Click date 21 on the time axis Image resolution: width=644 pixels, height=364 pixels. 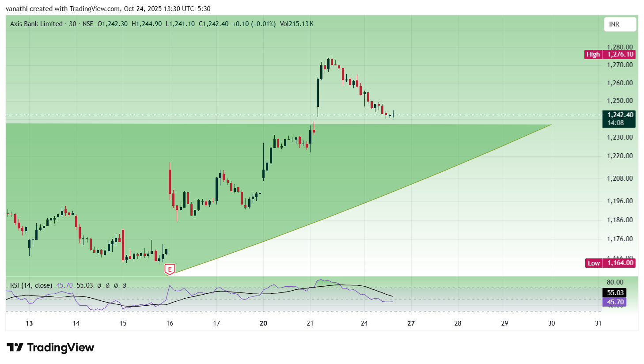310,323
